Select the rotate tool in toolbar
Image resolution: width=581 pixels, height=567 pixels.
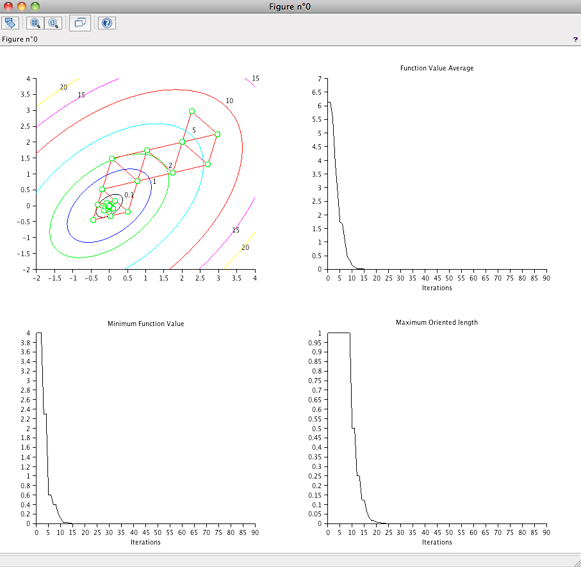pyautogui.click(x=10, y=23)
